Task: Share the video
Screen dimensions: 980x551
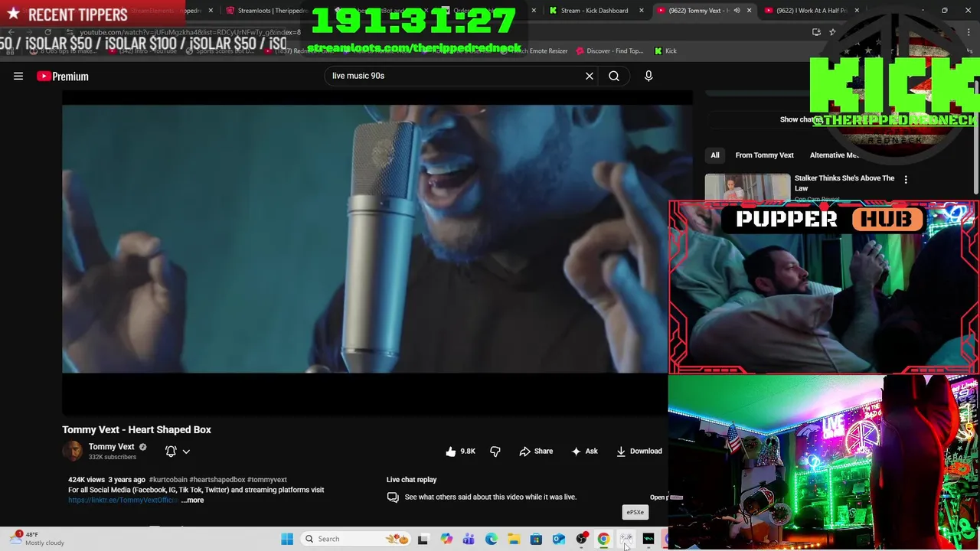Action: (536, 451)
